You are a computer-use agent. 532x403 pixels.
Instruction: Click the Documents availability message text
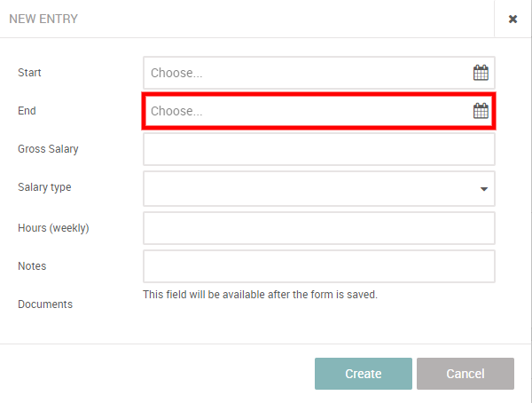coord(260,295)
